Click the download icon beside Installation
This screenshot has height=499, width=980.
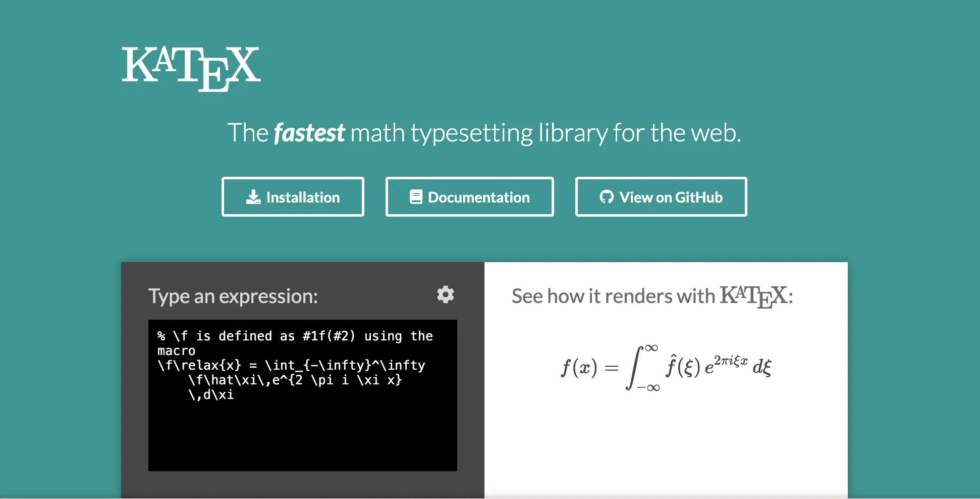pos(253,197)
